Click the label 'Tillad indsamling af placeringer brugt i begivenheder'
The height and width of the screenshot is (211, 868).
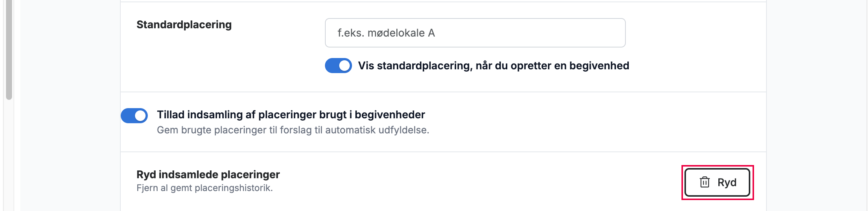[291, 115]
